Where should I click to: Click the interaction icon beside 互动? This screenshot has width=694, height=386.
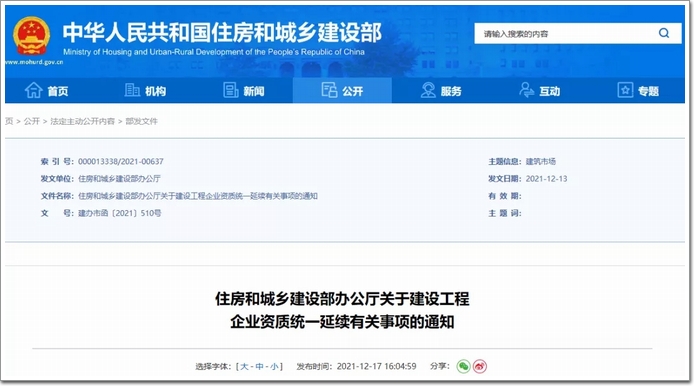526,90
